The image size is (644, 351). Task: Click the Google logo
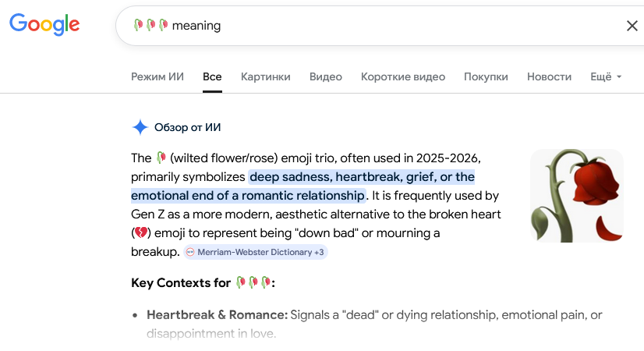click(44, 24)
